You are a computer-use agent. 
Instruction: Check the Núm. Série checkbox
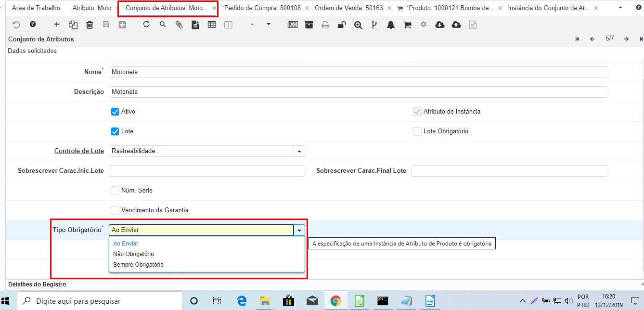(x=115, y=191)
